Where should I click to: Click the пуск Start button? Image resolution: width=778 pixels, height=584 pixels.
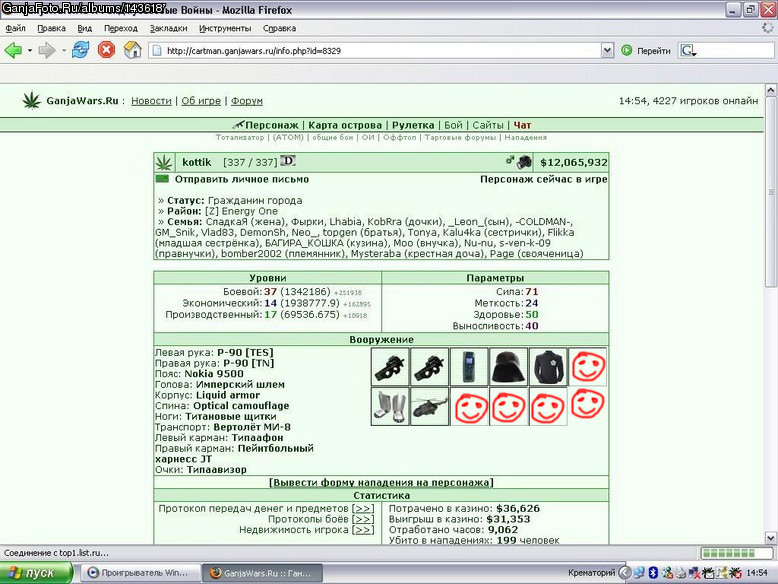(x=36, y=573)
